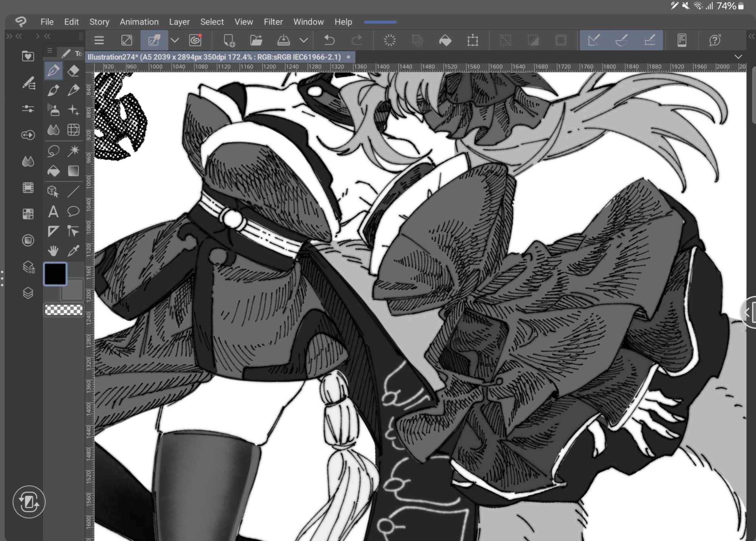
Task: Activate the Gradient tool
Action: (73, 171)
